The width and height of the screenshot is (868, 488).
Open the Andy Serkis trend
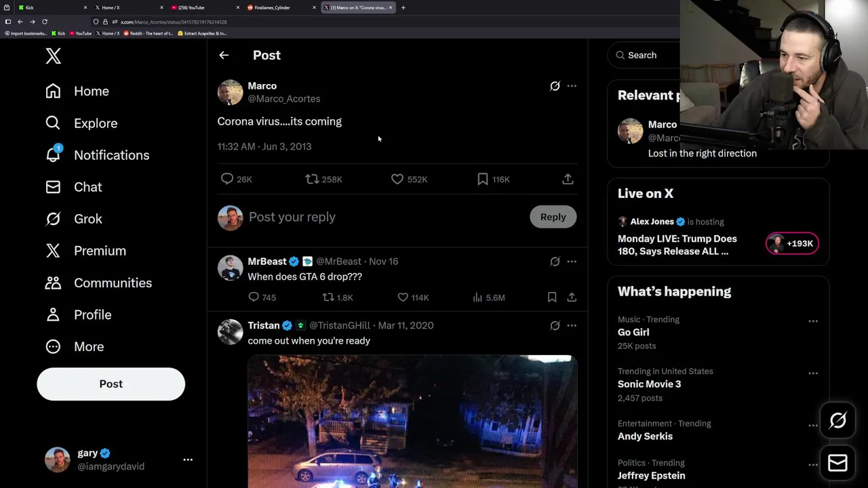[645, 436]
